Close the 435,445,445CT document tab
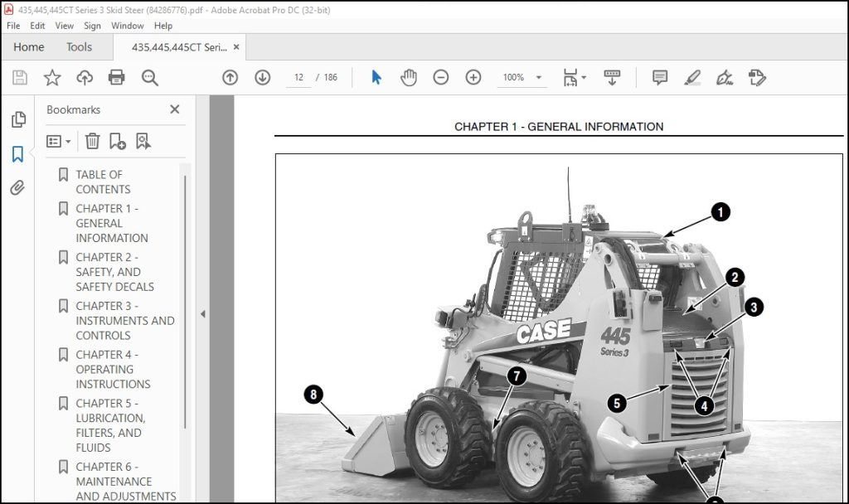The image size is (849, 504). click(x=236, y=47)
